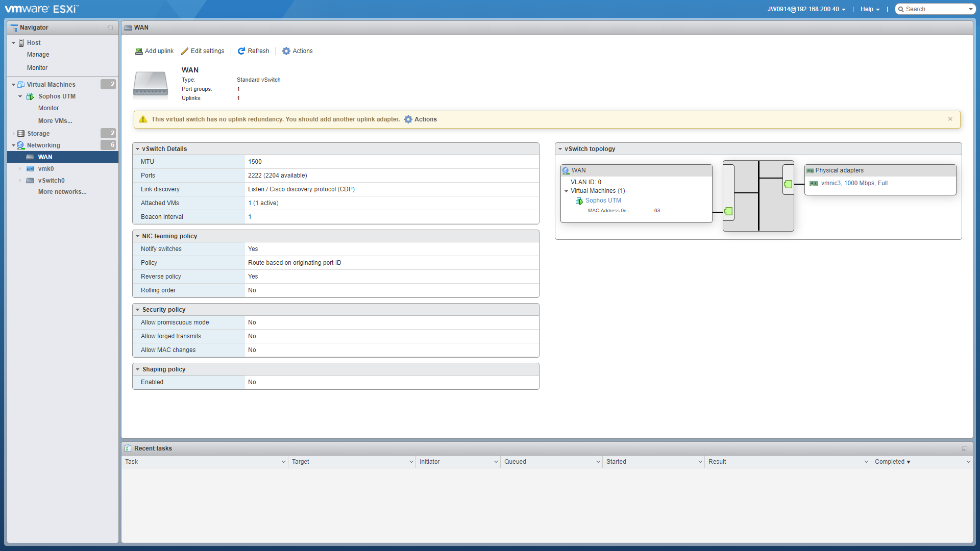The width and height of the screenshot is (980, 551).
Task: Select vSwitch0 in the Navigator
Action: [x=51, y=181]
